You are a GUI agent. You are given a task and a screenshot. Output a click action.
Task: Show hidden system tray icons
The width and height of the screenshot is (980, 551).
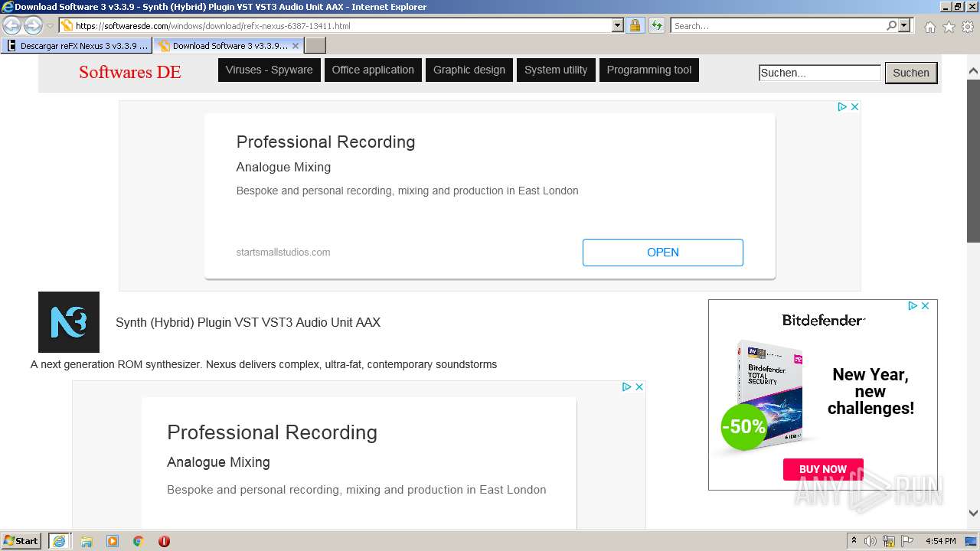[x=854, y=541]
